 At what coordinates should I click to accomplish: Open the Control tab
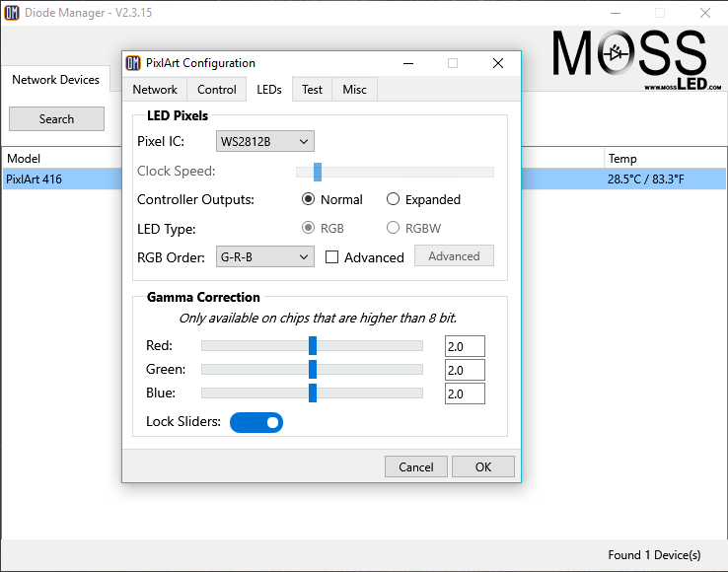click(217, 90)
